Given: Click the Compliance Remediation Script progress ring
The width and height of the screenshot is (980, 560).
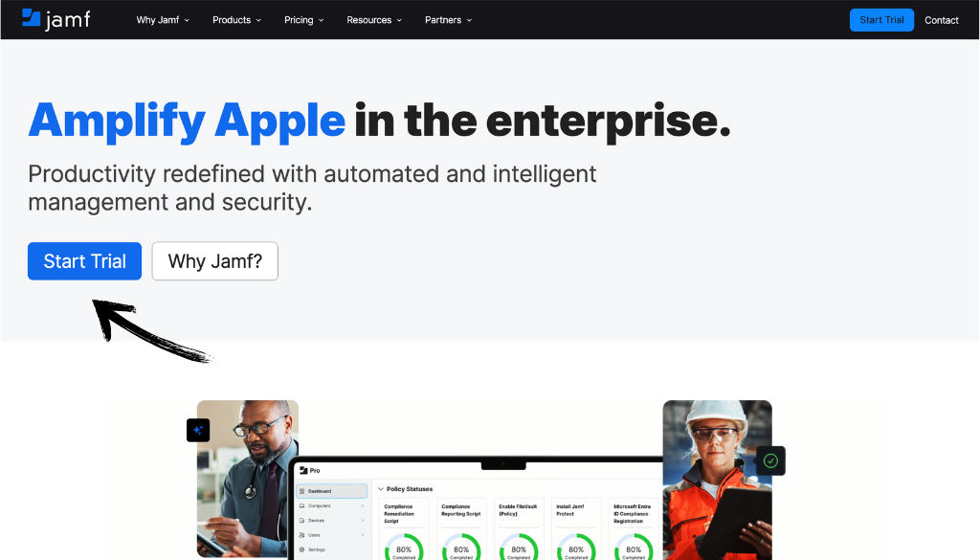Looking at the screenshot, I should [404, 549].
